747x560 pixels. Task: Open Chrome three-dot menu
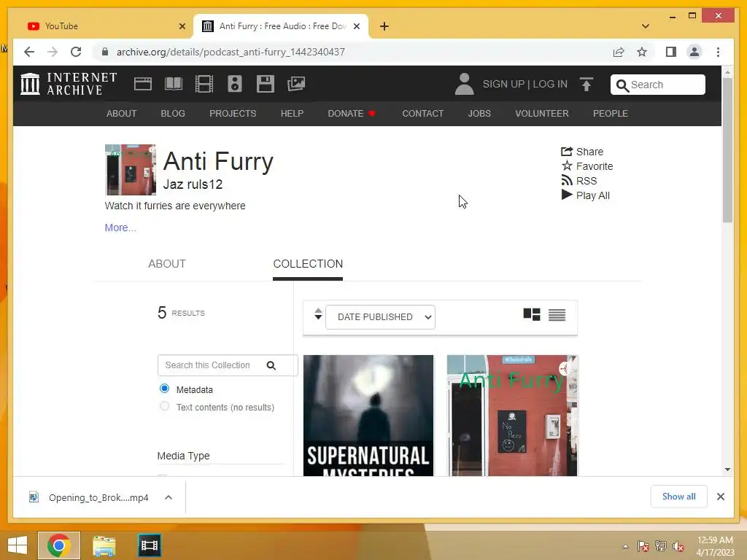(718, 52)
